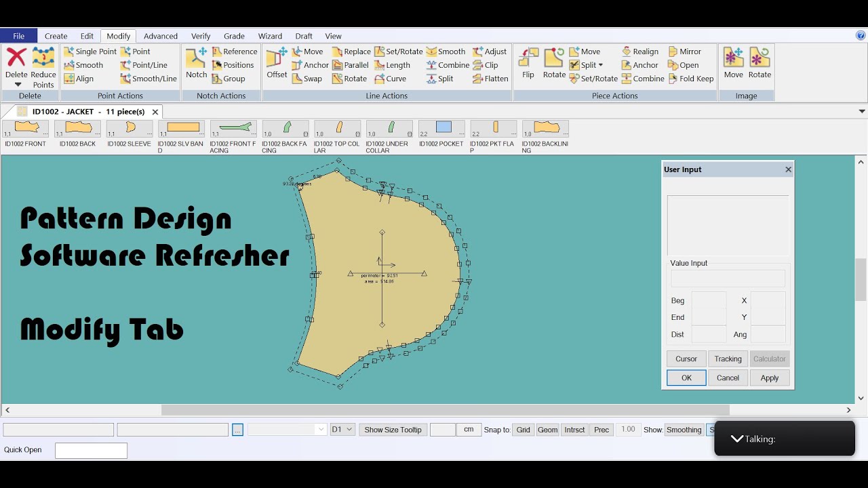Viewport: 868px width, 488px height.
Task: Expand the piece tab list arrow
Action: 862,111
